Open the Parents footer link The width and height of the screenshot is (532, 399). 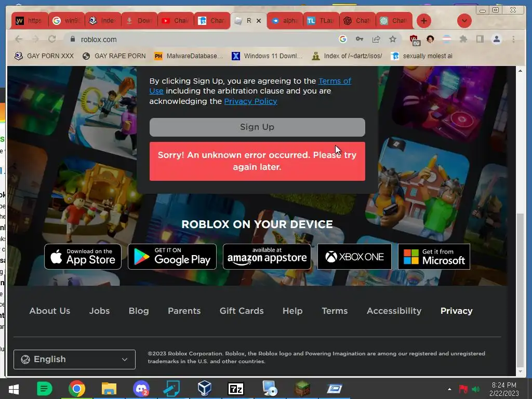pyautogui.click(x=184, y=311)
